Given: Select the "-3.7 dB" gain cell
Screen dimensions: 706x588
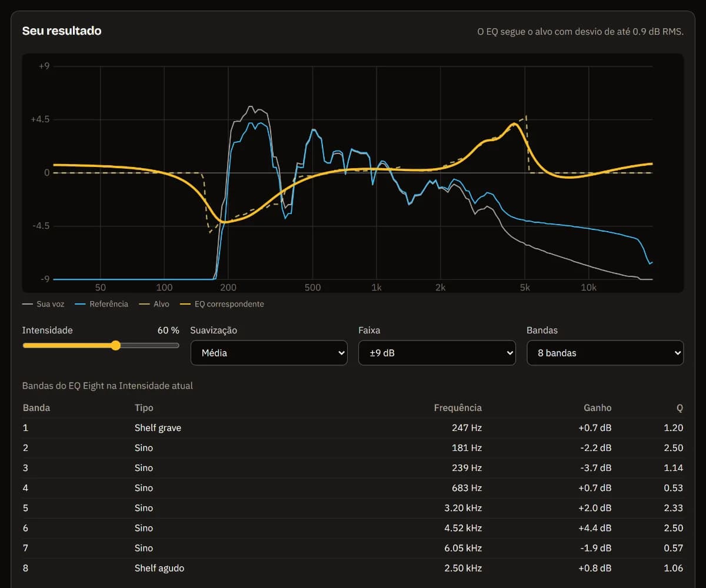Looking at the screenshot, I should tap(595, 467).
